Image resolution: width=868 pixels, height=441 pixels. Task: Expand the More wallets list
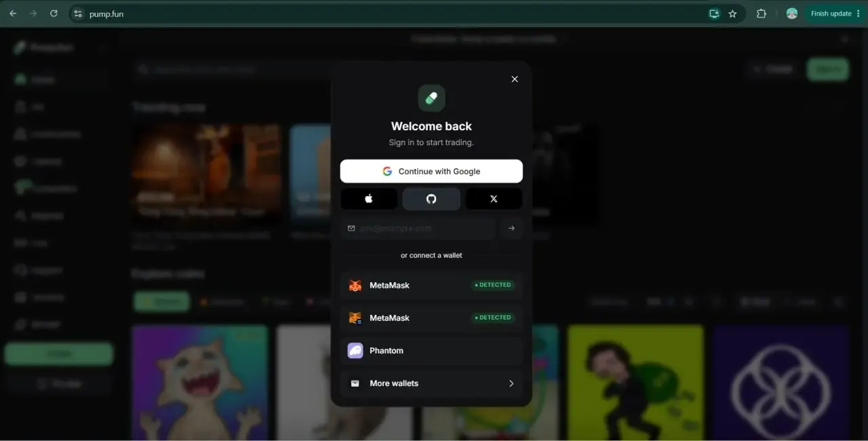431,383
